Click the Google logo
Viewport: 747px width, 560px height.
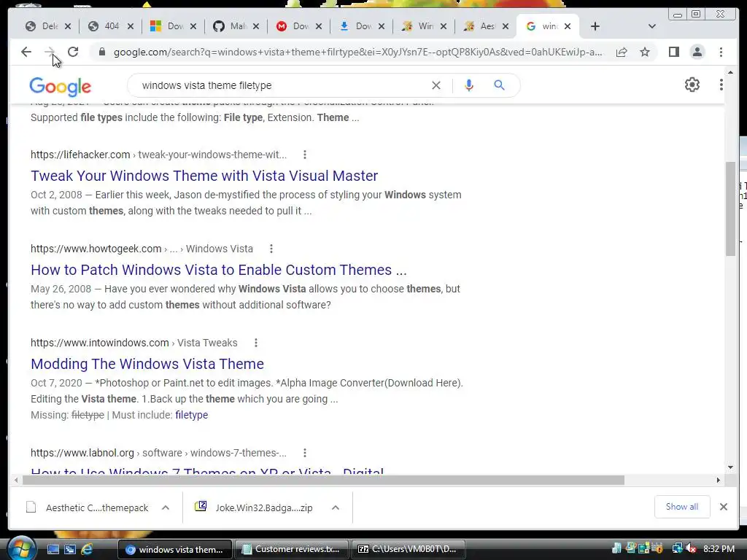coord(60,86)
